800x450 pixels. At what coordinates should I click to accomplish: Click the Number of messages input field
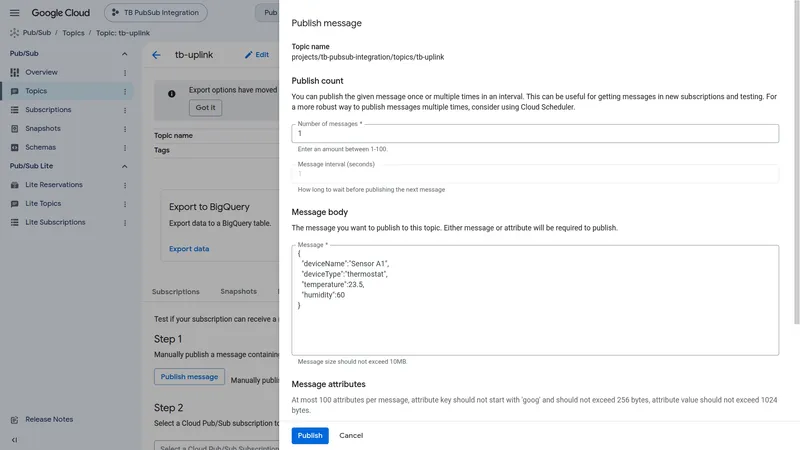coord(535,134)
